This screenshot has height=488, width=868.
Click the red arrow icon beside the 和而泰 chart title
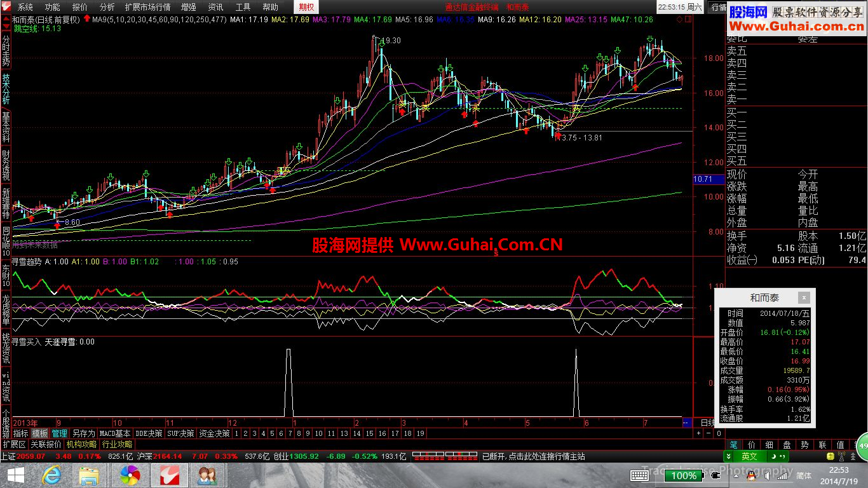86,19
